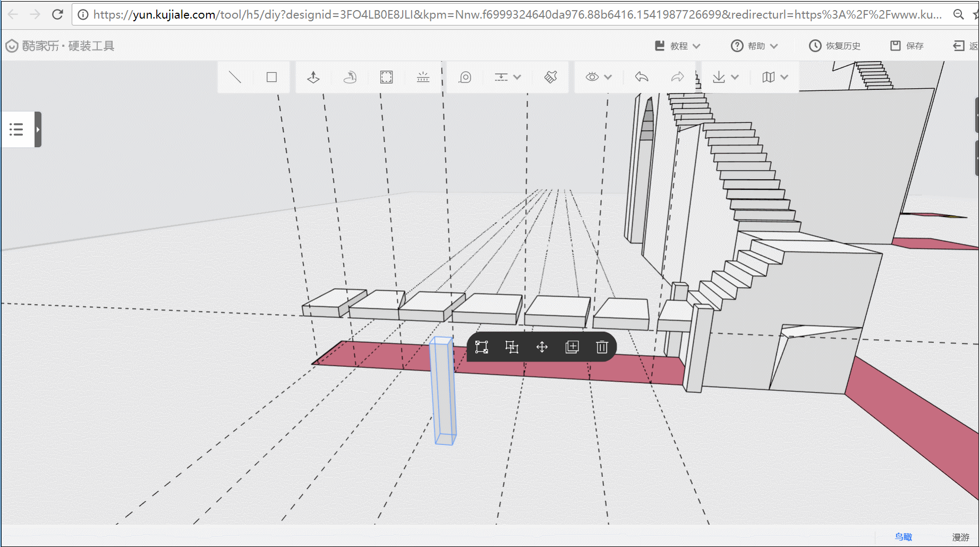Image resolution: width=980 pixels, height=547 pixels.
Task: Click the tape measure tool
Action: tap(465, 77)
